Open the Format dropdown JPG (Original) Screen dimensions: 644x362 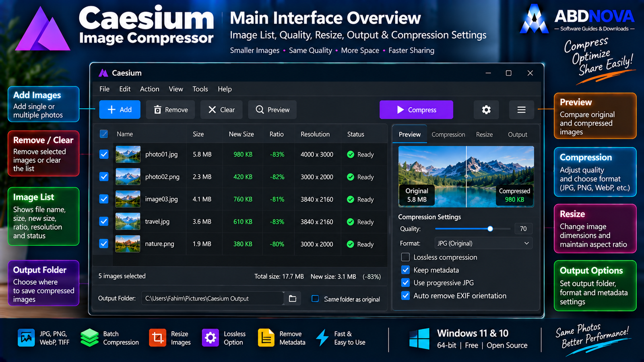tap(483, 243)
